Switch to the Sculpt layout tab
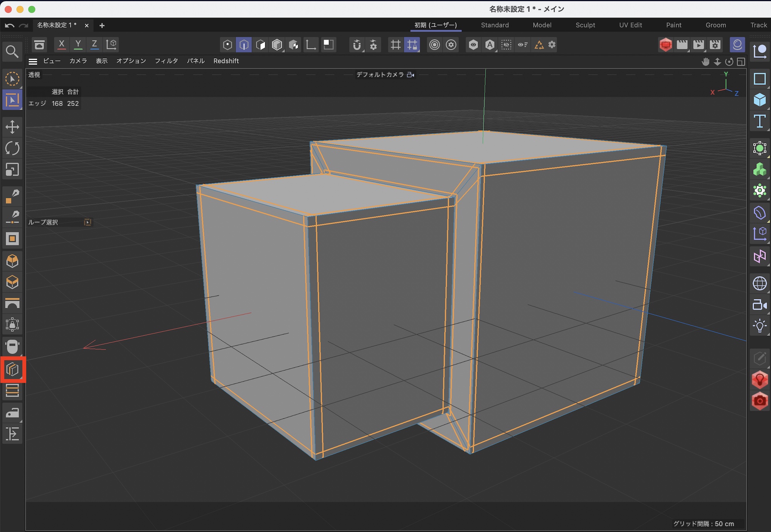This screenshot has height=532, width=771. pyautogui.click(x=585, y=25)
